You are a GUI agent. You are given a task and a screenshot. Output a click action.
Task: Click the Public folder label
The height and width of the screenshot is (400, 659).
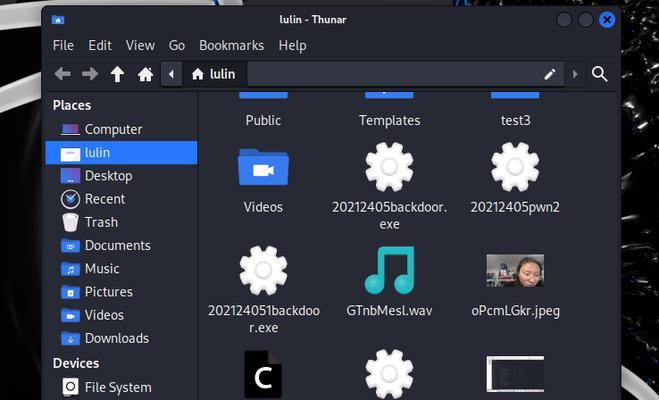(264, 121)
